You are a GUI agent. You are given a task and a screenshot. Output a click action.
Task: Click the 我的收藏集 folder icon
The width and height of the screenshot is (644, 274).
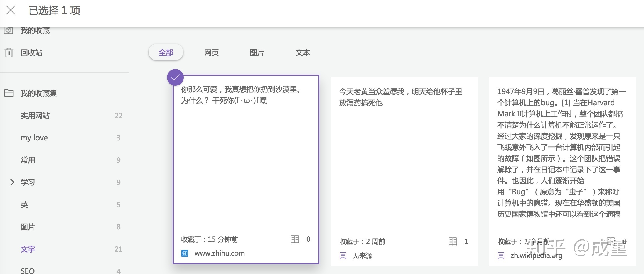(9, 93)
